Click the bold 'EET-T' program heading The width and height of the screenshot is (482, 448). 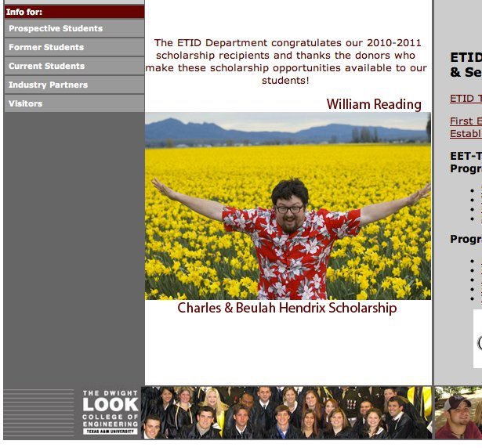(x=466, y=162)
